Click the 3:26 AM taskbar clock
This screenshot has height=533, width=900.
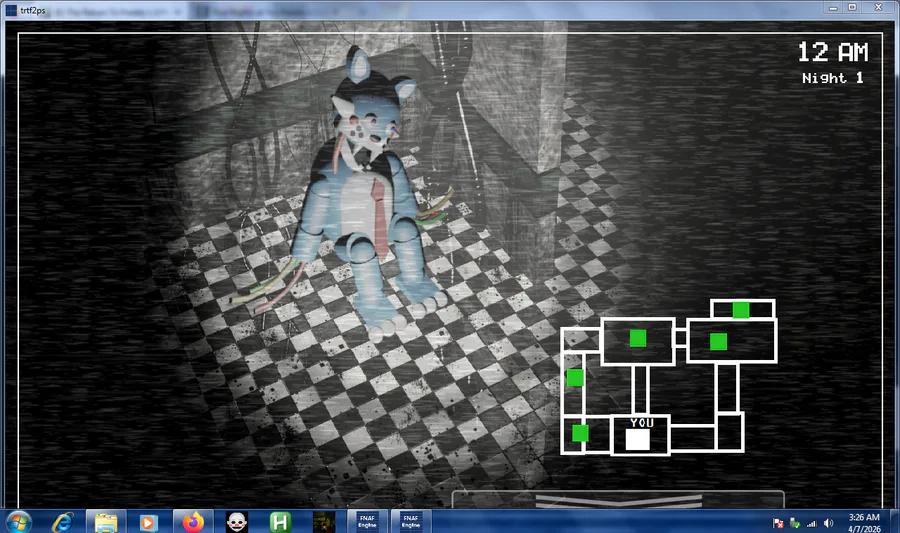coord(864,518)
